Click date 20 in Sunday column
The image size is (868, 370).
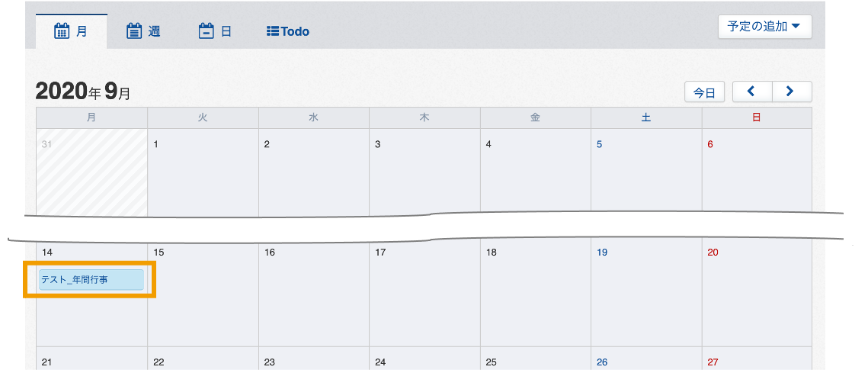coord(713,252)
